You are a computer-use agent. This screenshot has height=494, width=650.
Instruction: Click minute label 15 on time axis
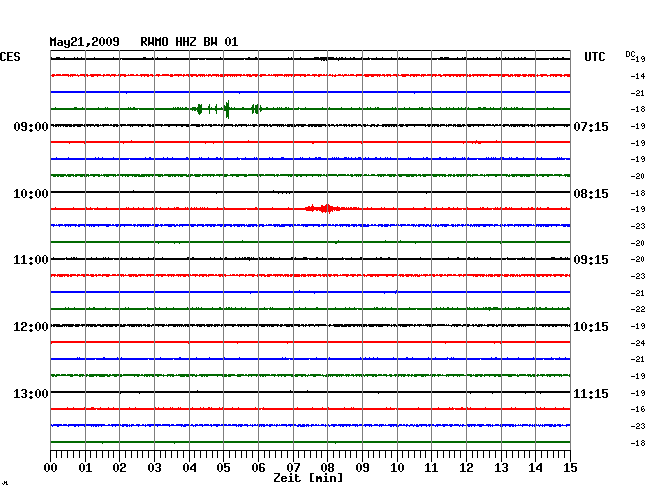570,468
